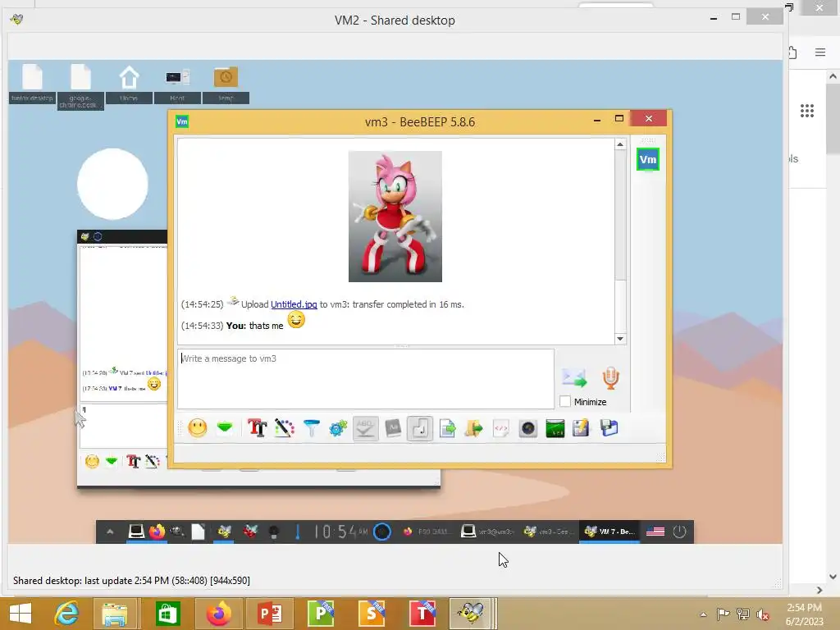Viewport: 840px width, 630px height.
Task: Click the US flag keyboard layout indicator
Action: [x=655, y=532]
